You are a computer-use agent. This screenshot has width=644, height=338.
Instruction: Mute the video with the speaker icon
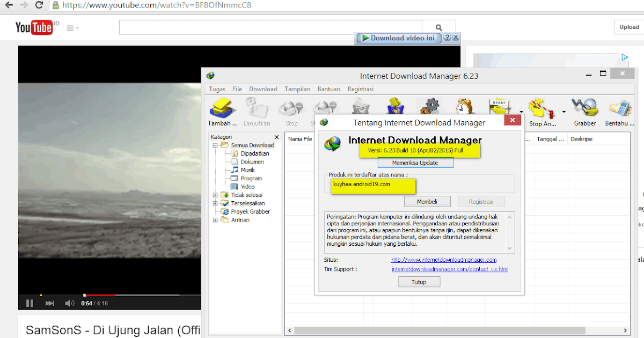coord(69,303)
